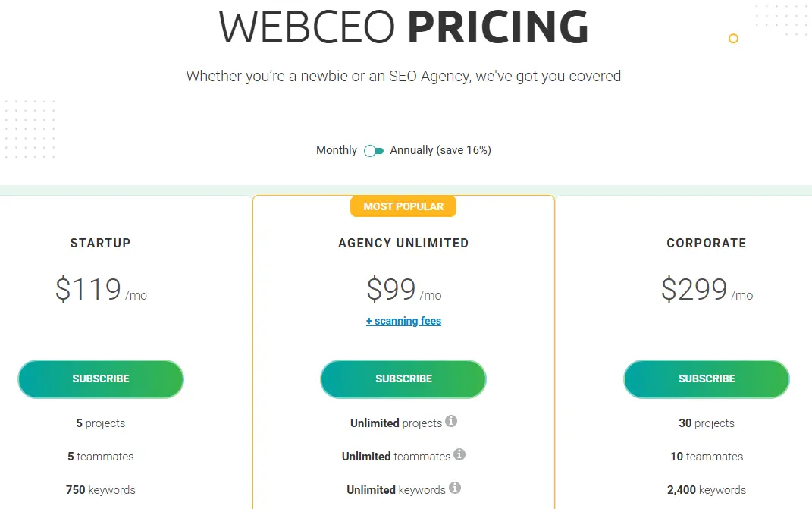812x509 pixels.
Task: Click the WEBCEO PRICING heading
Action: [403, 25]
